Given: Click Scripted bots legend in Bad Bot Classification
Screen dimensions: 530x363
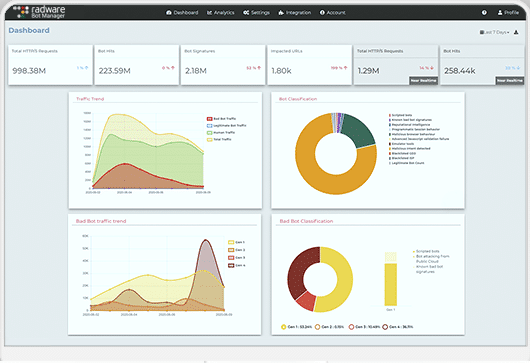Looking at the screenshot, I should (426, 251).
